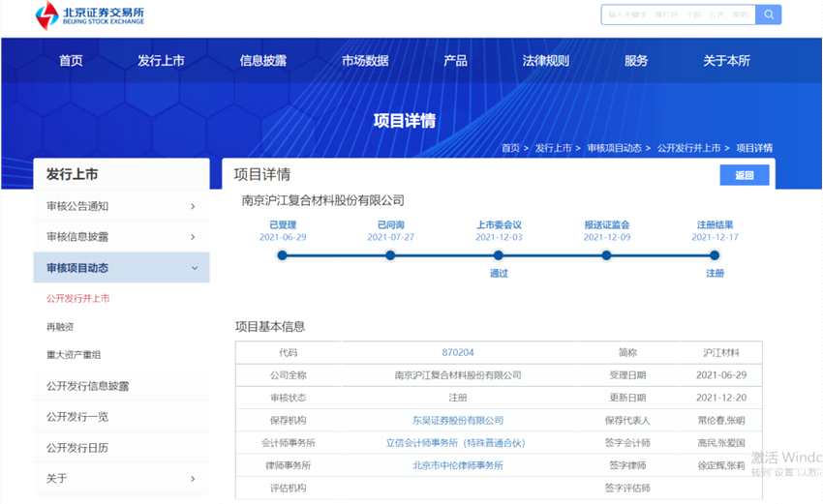Click the company title 南京沪江复合材料股份有限公司
This screenshot has height=504, width=823.
point(322,200)
